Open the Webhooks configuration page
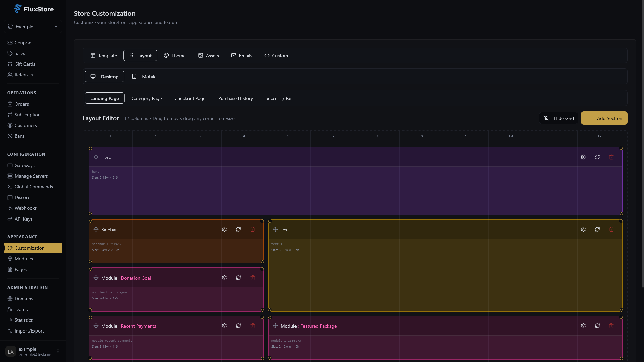Viewport: 644px width, 362px height. 25,208
